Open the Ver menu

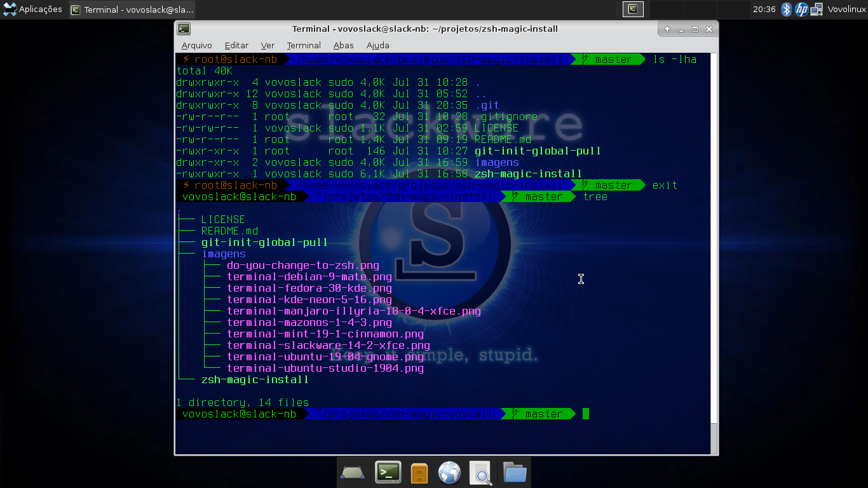pos(268,45)
